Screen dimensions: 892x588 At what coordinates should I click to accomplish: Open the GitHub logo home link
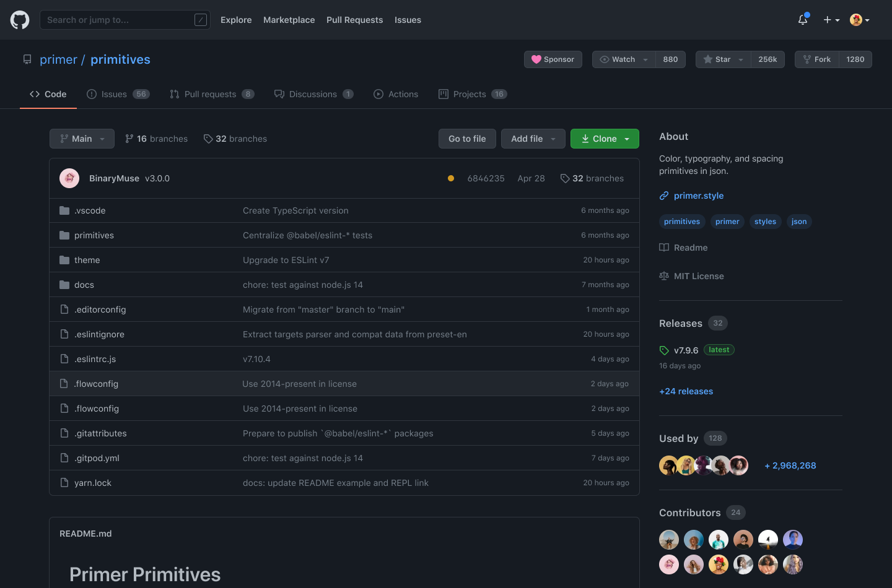(x=20, y=20)
